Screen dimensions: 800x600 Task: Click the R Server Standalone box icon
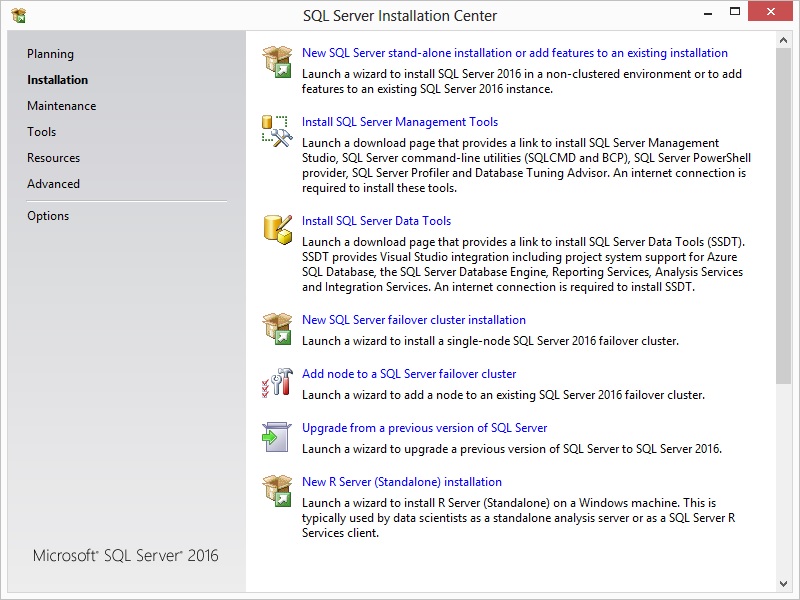pyautogui.click(x=277, y=491)
